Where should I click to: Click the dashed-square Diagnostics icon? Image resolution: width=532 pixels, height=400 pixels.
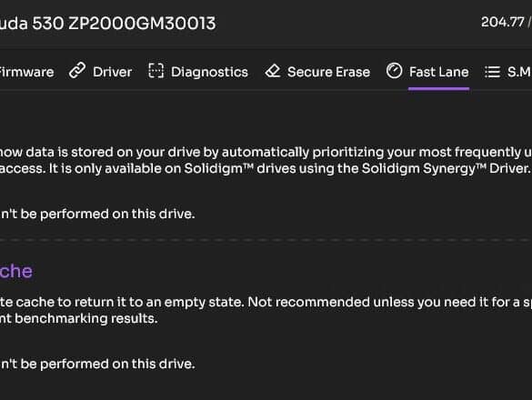pos(156,71)
